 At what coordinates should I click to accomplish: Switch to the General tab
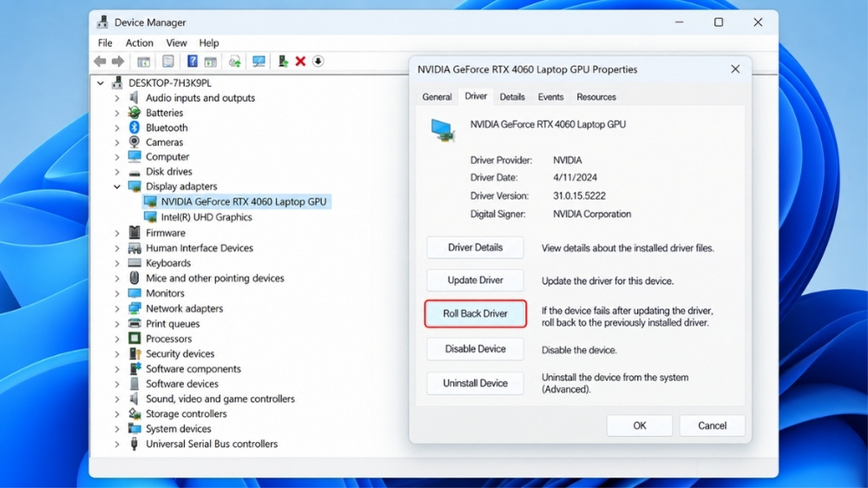437,97
